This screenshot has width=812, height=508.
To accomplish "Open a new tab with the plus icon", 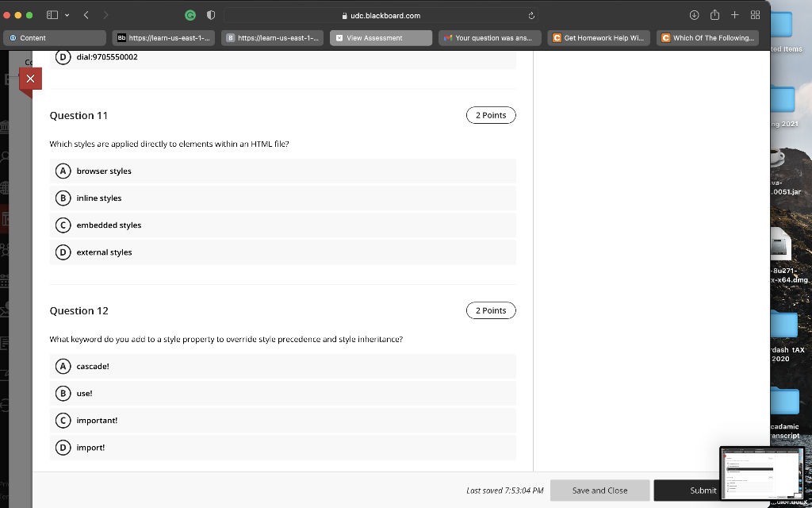I will [x=734, y=15].
